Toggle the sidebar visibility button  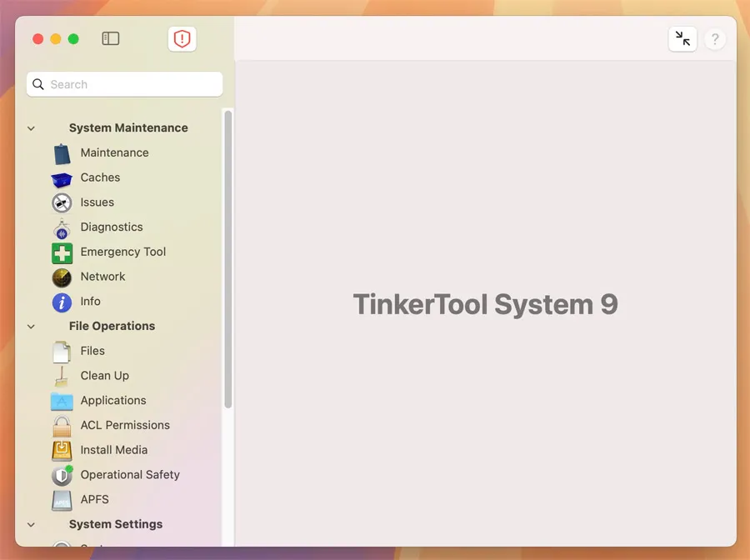click(111, 38)
